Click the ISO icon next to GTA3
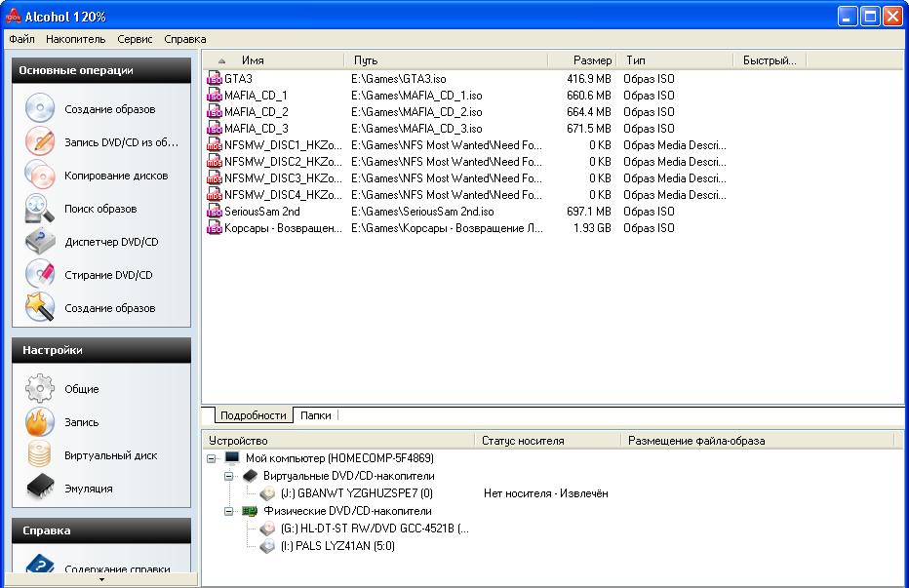The image size is (909, 588). point(215,78)
